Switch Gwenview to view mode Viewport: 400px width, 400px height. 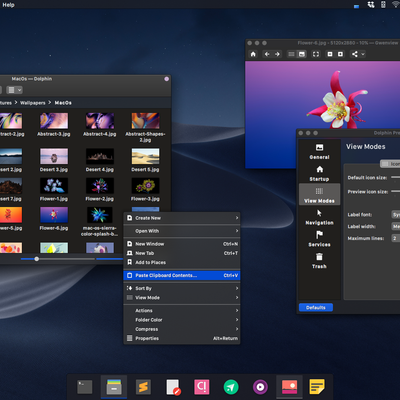[302, 54]
